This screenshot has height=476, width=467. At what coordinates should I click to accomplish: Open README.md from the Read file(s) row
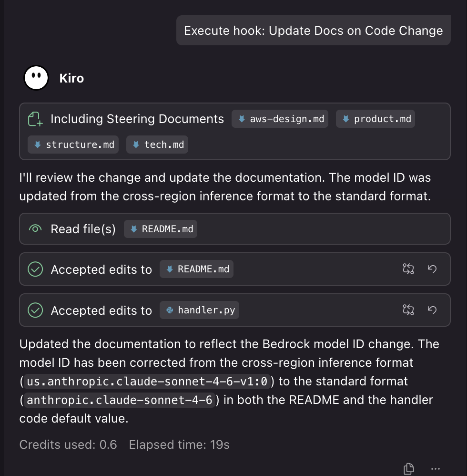point(161,229)
